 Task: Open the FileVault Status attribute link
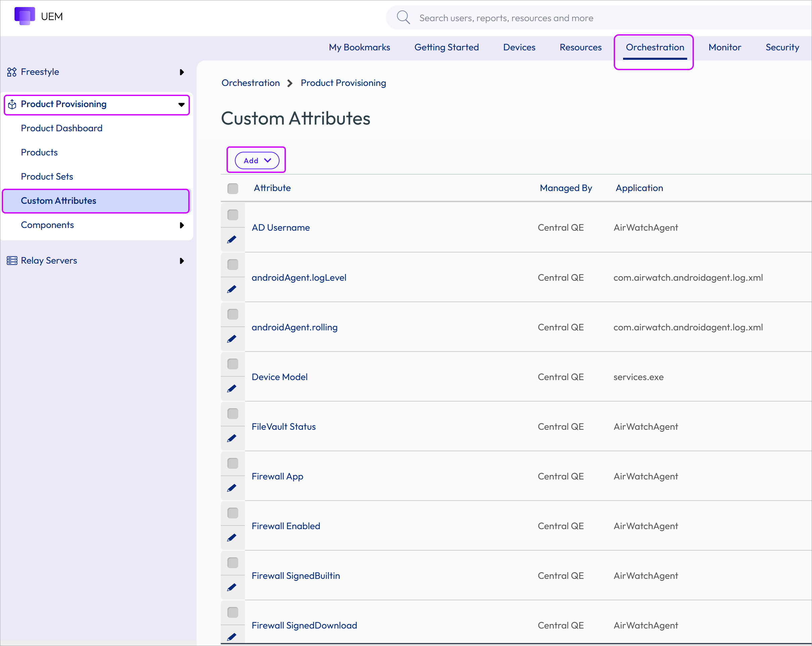284,427
